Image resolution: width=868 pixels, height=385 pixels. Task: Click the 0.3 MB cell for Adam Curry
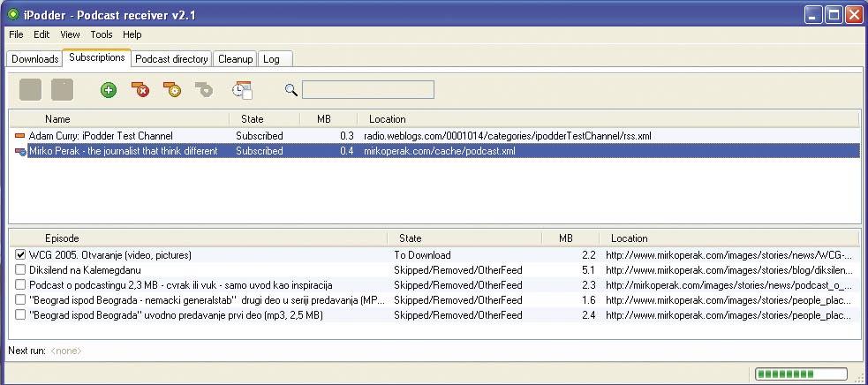pos(347,136)
